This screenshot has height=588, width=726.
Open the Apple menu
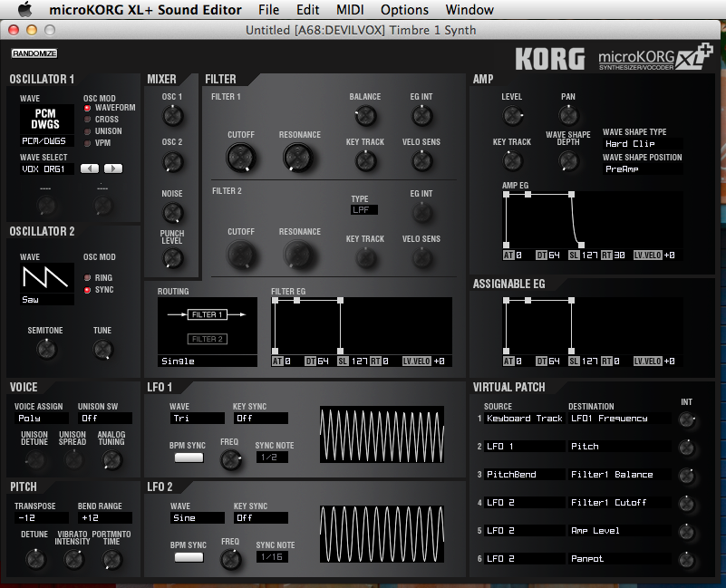click(25, 9)
